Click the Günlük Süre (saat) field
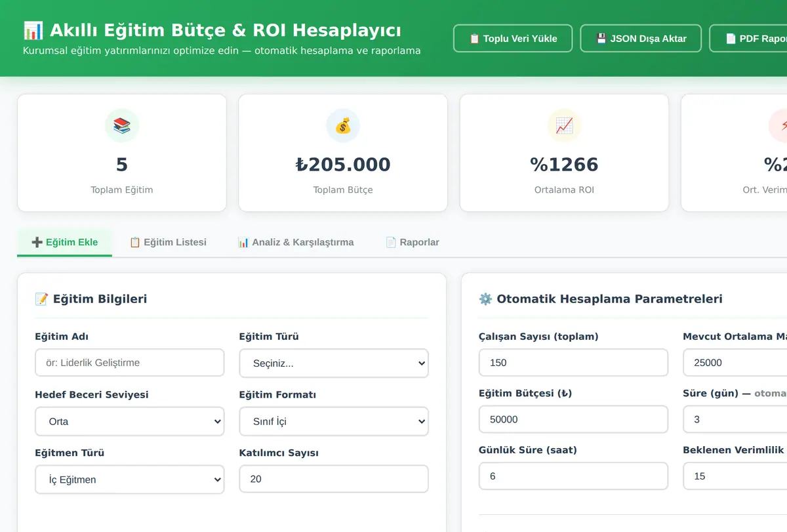This screenshot has width=787, height=532. [573, 476]
